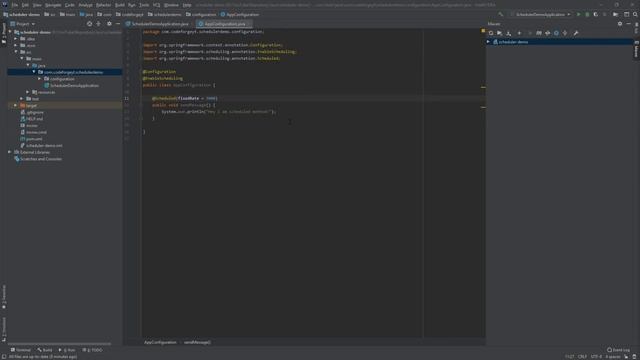Collapse the main folder
640x360 pixels.
(22, 58)
